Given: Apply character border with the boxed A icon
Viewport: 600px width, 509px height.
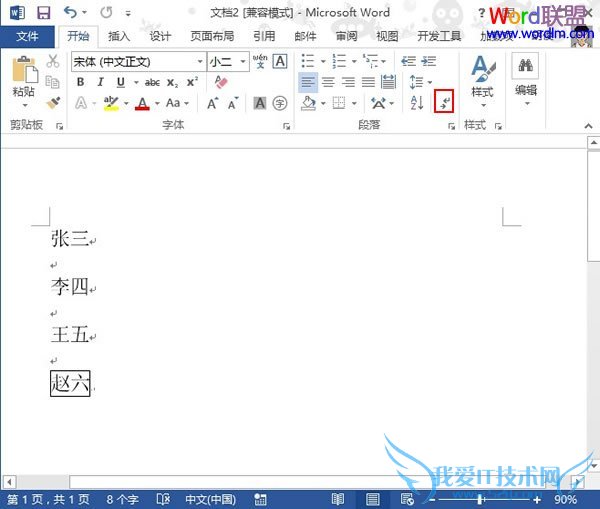Looking at the screenshot, I should pyautogui.click(x=280, y=61).
